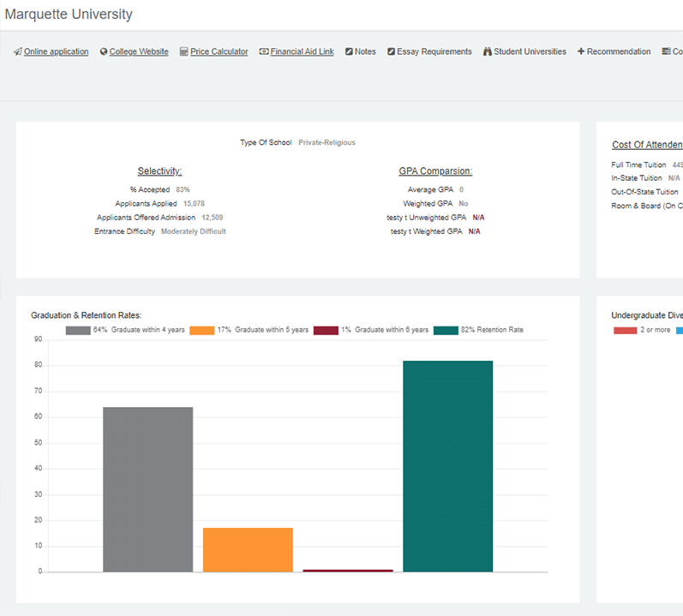Toggle teal Retention Rate legend swatch
This screenshot has width=683, height=616.
pyautogui.click(x=446, y=331)
